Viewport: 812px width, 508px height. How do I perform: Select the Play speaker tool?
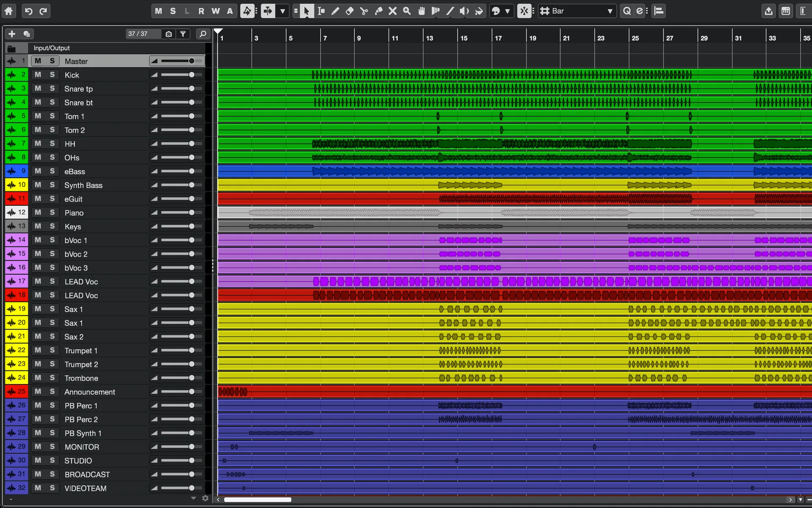[464, 11]
